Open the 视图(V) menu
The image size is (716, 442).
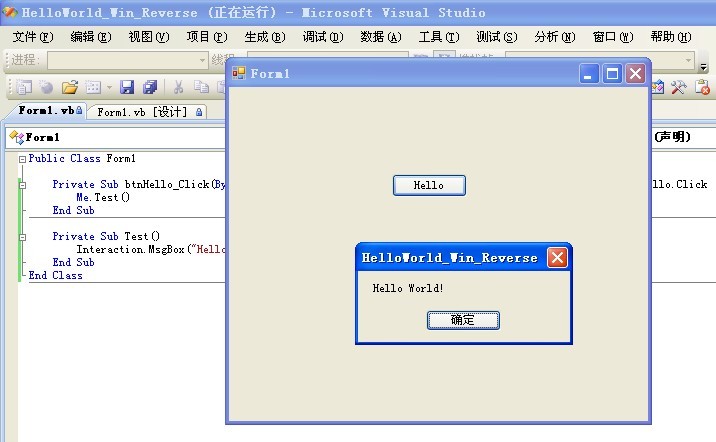tap(149, 37)
